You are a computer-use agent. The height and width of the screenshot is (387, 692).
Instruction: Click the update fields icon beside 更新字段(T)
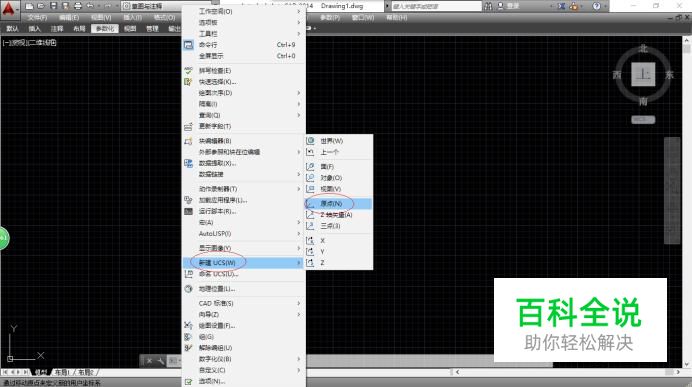point(188,126)
